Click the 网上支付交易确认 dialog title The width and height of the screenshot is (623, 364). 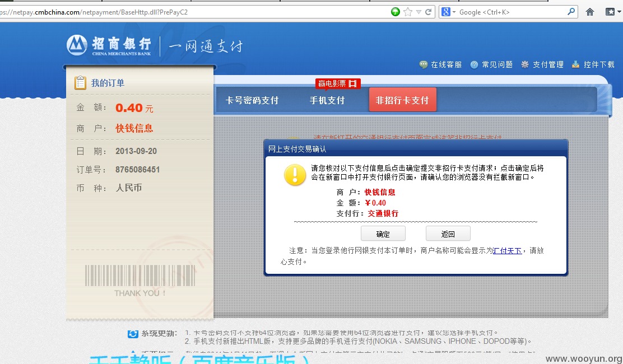(297, 149)
